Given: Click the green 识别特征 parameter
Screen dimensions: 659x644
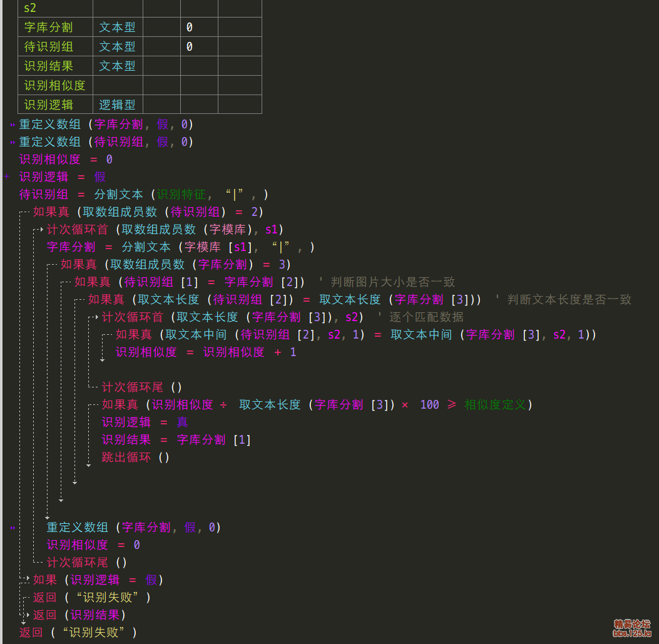Looking at the screenshot, I should pos(181,195).
